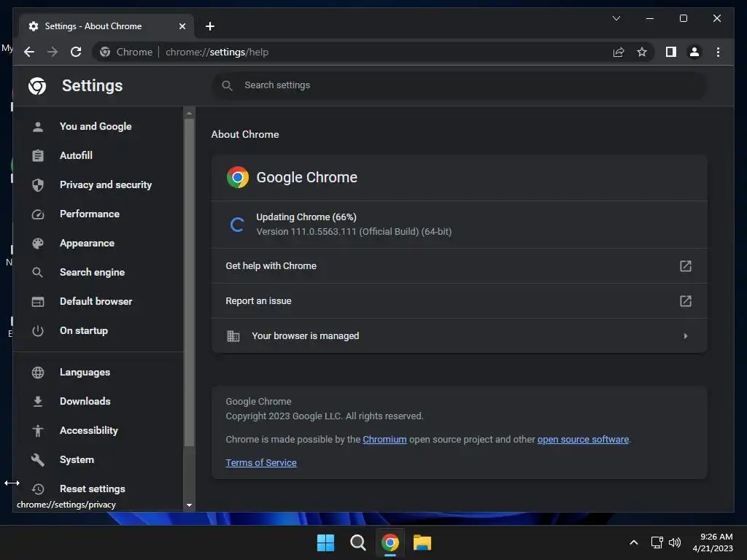
Task: Select System in sidebar
Action: tap(77, 459)
